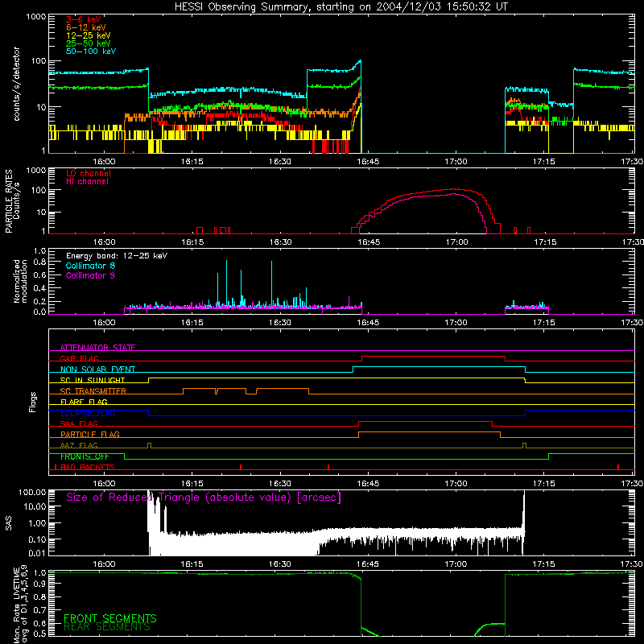Select the red 3-6 keV legend label
Viewport: 644px width, 644px height.
click(84, 19)
